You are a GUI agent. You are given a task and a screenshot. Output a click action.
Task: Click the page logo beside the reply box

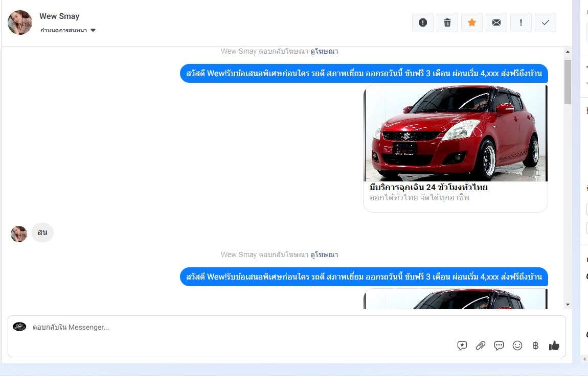tap(19, 327)
